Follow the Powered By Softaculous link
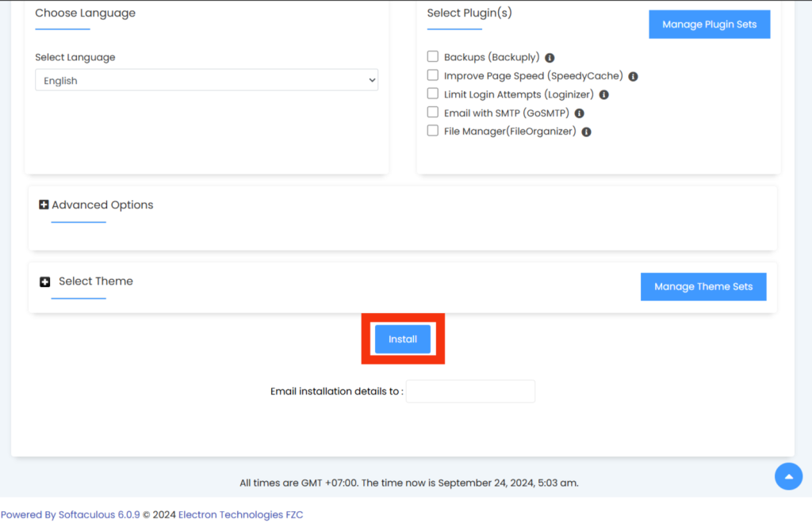 (x=70, y=514)
